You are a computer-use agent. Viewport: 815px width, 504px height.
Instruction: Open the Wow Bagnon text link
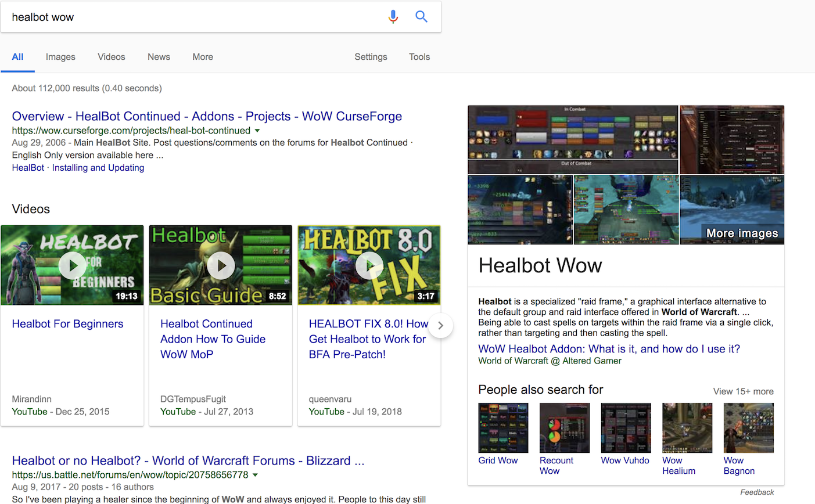(x=739, y=466)
